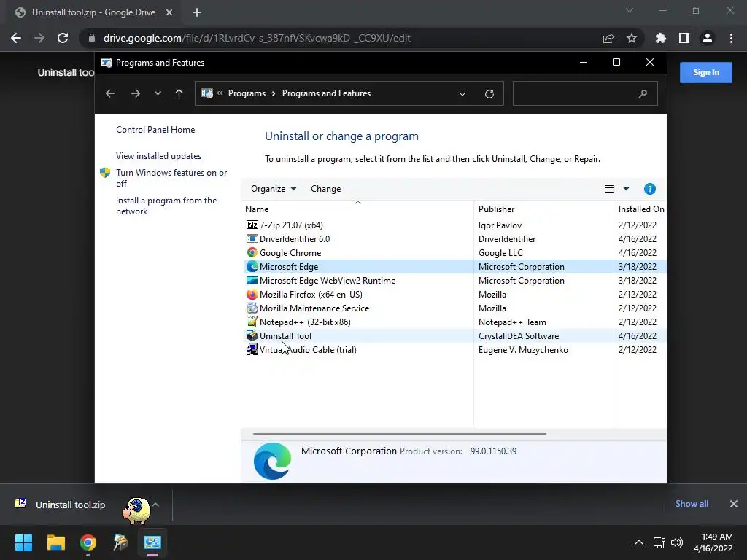
Task: Select the Notepad++ (32-bit x86) row
Action: (x=454, y=322)
